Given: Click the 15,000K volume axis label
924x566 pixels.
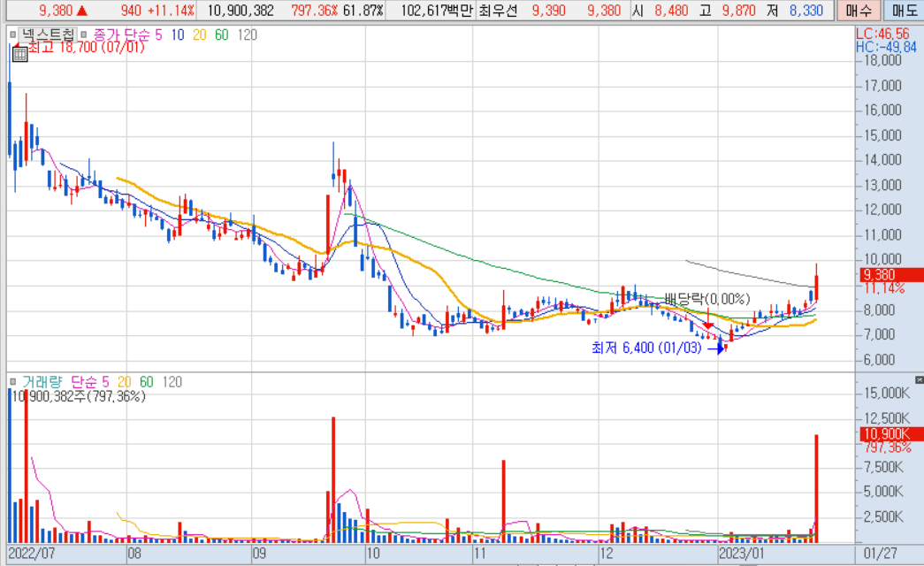Looking at the screenshot, I should [887, 394].
